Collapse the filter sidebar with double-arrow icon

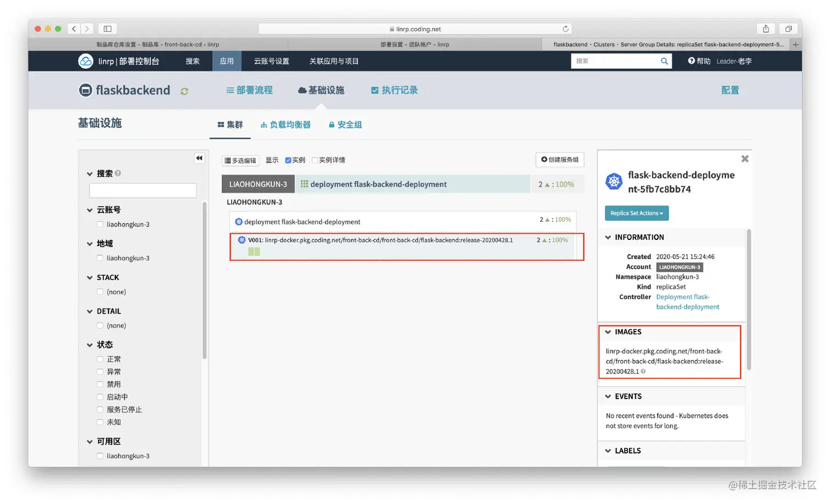tap(199, 158)
